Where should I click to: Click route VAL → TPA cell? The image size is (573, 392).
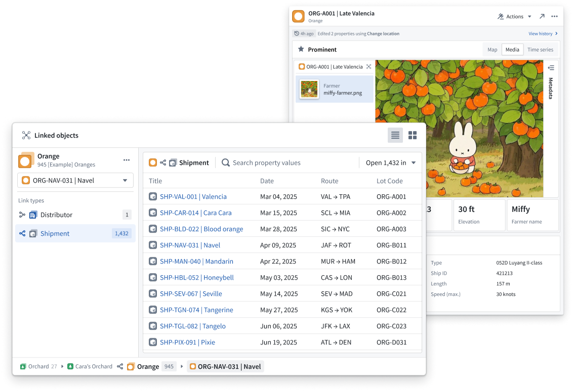[x=336, y=197]
